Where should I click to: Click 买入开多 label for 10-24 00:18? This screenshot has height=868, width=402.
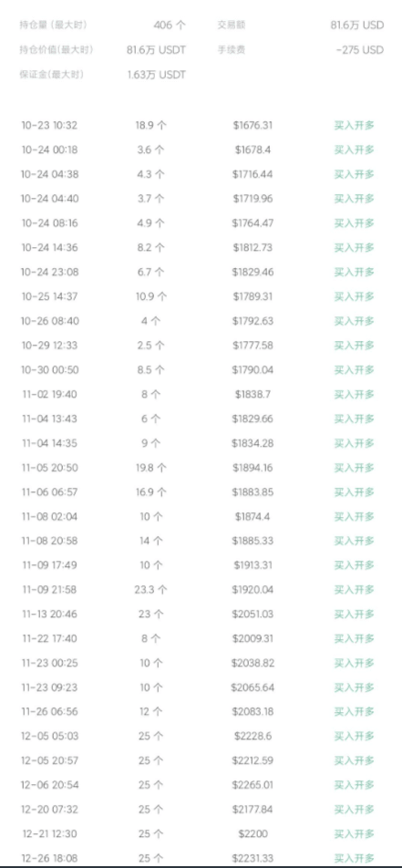click(x=355, y=150)
